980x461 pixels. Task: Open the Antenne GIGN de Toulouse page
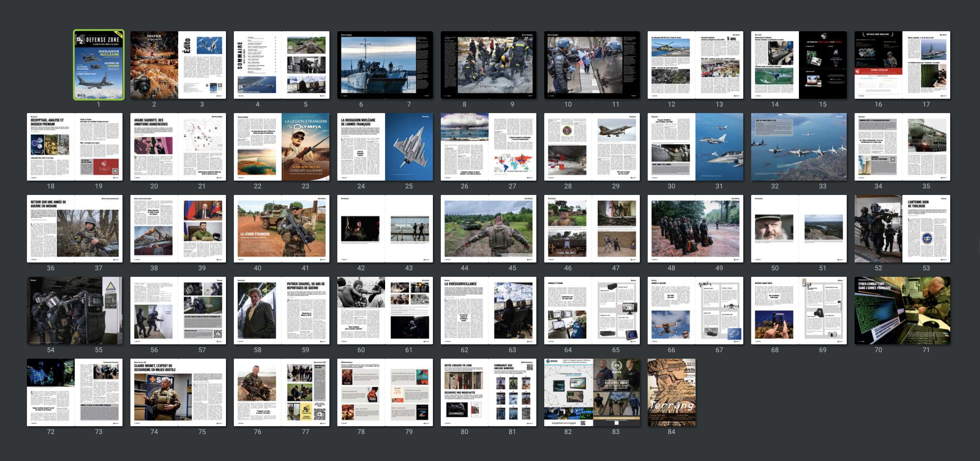pyautogui.click(x=926, y=229)
